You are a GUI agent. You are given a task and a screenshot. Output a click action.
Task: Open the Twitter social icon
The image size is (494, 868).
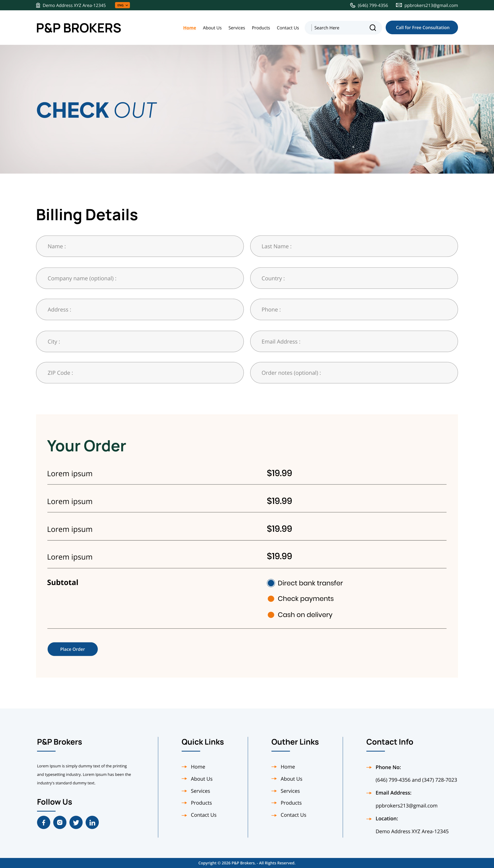coord(76,822)
